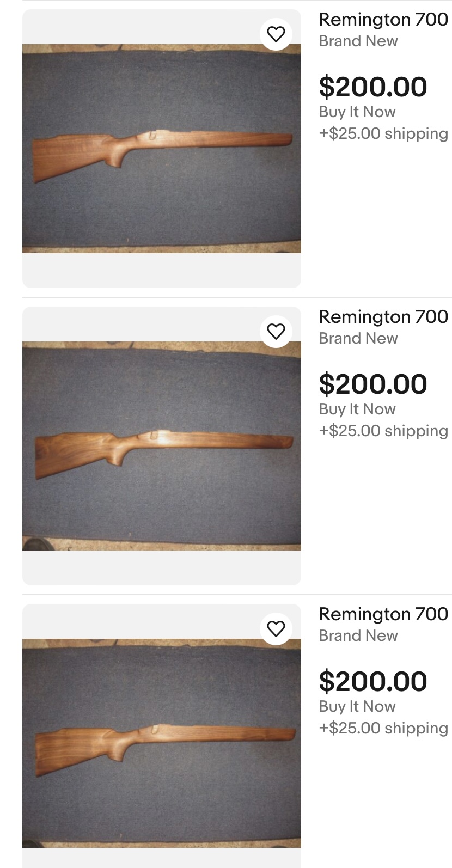The image size is (452, 868).
Task: Click Buy It Now on the first listing
Action: [357, 112]
